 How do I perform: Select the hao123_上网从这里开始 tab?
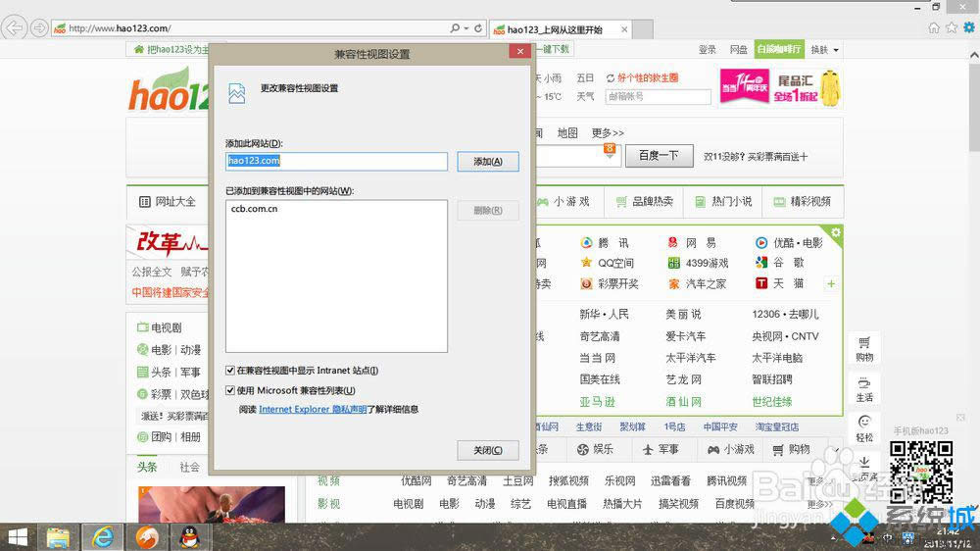555,29
